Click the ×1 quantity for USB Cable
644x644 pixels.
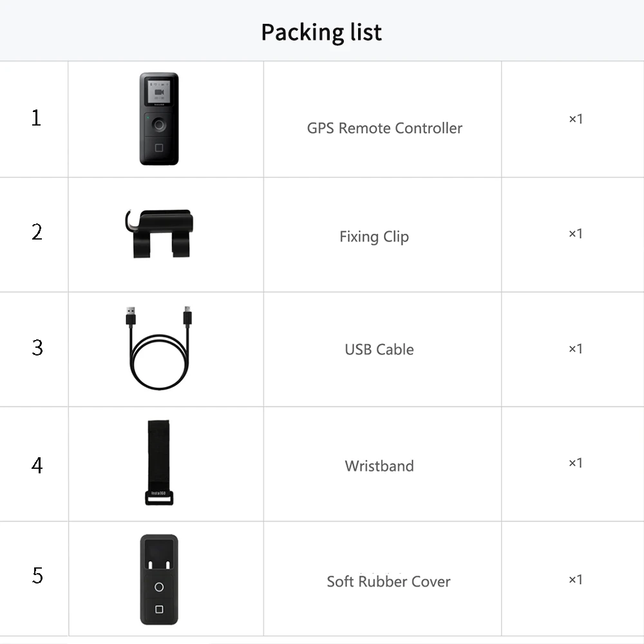575,348
